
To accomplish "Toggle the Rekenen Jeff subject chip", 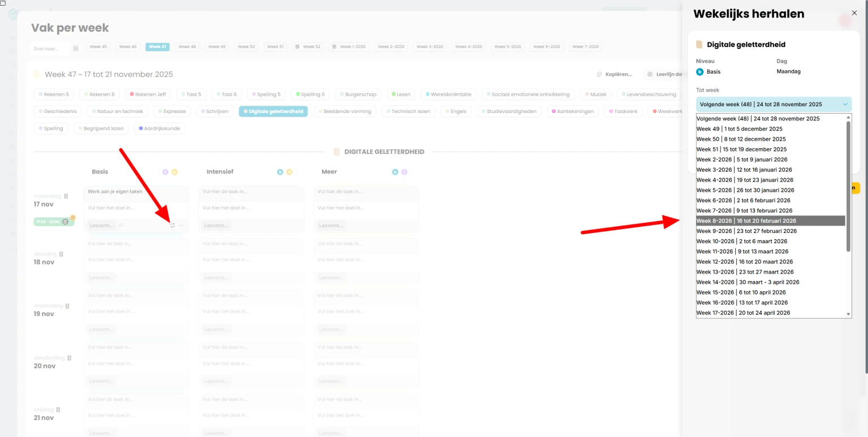I will tap(148, 94).
